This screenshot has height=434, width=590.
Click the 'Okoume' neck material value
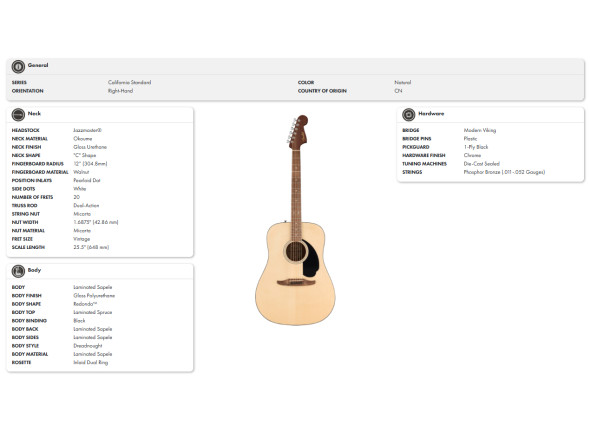pos(83,139)
